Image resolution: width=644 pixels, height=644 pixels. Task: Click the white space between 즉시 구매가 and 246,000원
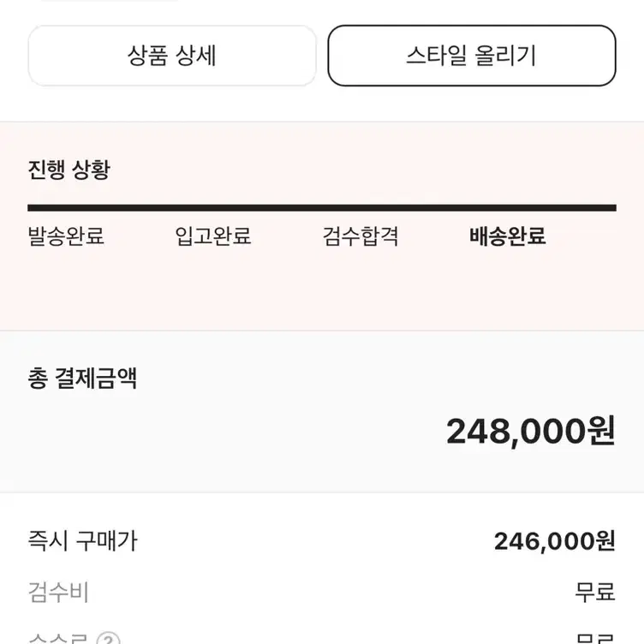(315, 541)
